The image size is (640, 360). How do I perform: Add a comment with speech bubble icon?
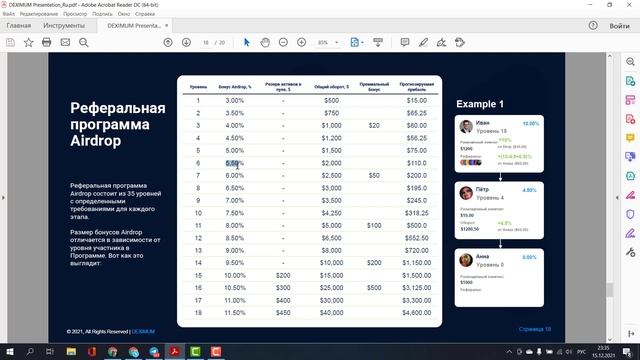(x=405, y=42)
